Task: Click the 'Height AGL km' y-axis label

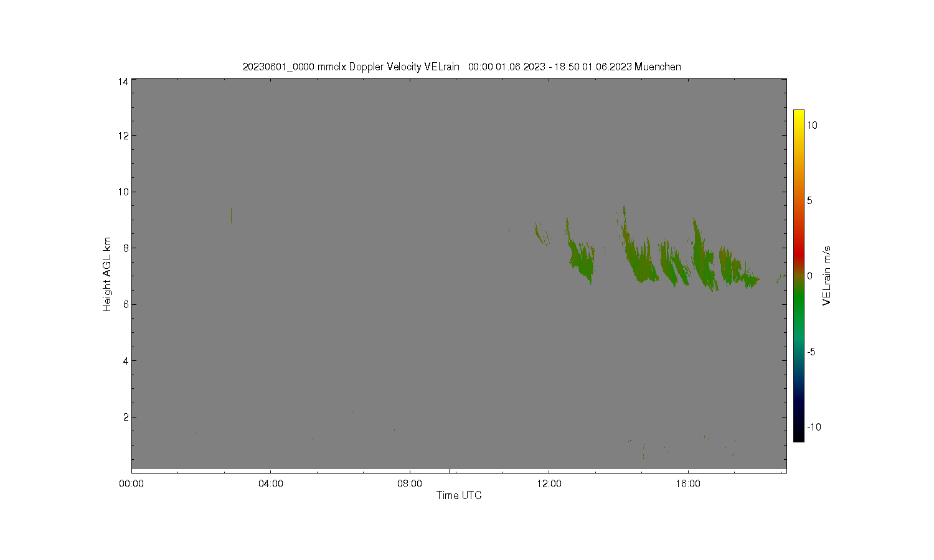Action: tap(106, 274)
